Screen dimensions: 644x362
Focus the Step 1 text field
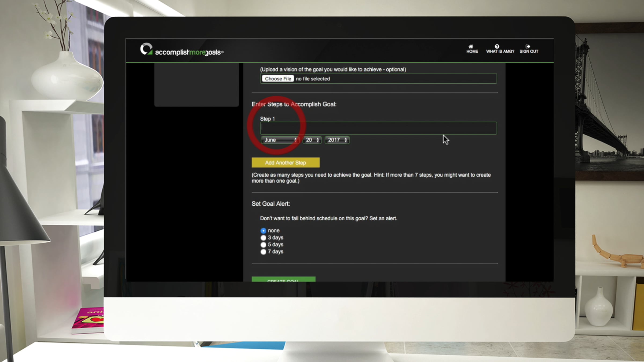(378, 128)
